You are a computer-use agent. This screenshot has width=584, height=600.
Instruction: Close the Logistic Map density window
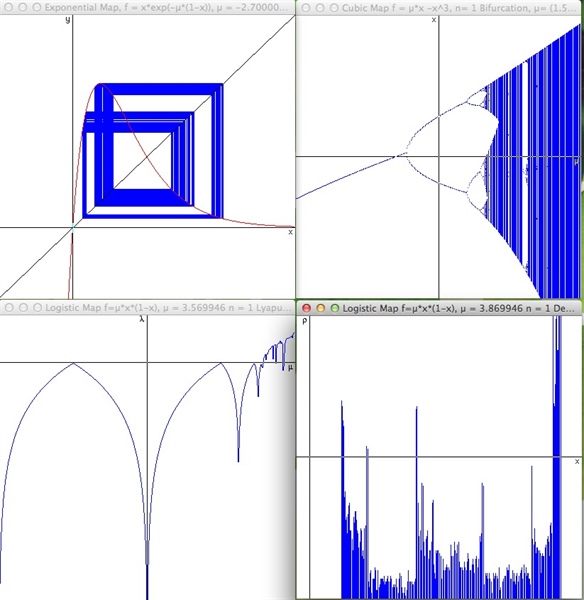click(x=307, y=308)
